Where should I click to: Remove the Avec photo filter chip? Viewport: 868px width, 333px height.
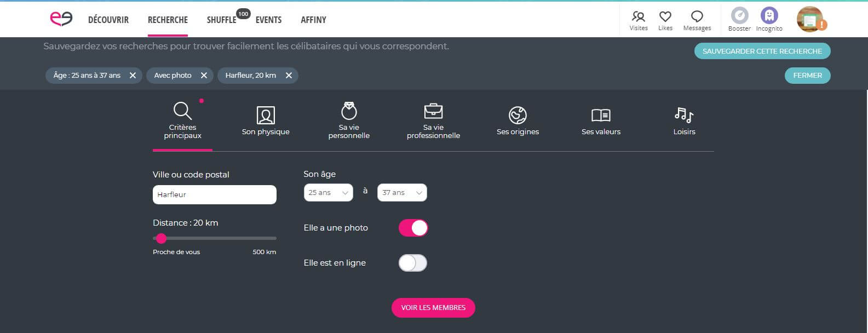(x=204, y=76)
